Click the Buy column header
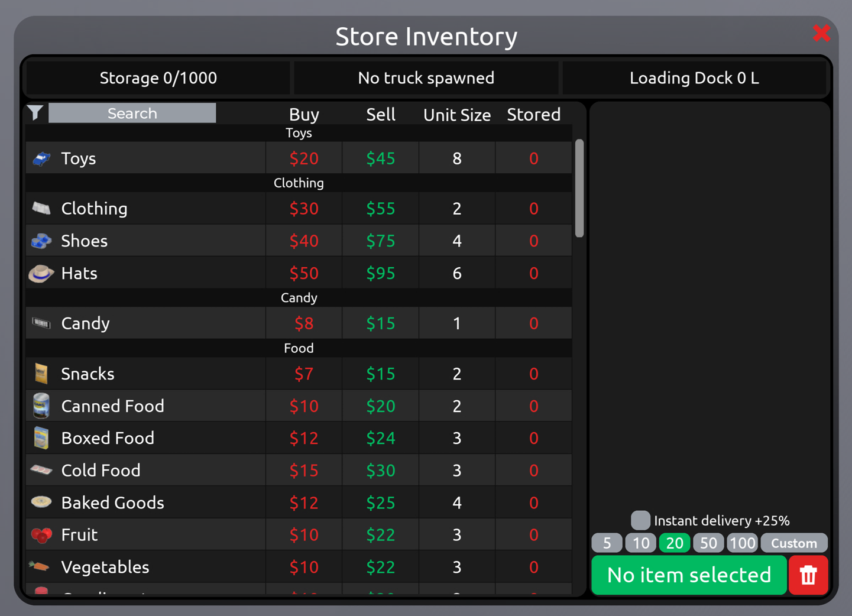The image size is (852, 616). click(304, 114)
